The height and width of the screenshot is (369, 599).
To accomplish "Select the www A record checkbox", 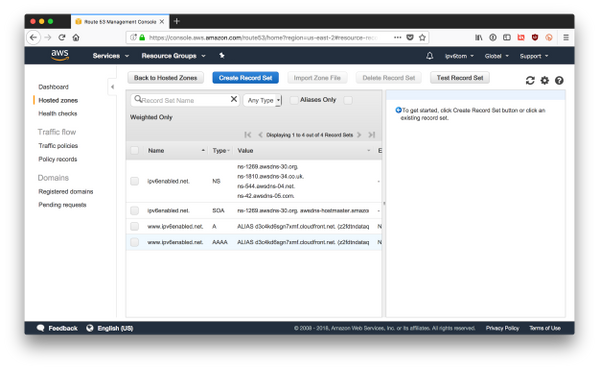I will pyautogui.click(x=134, y=227).
